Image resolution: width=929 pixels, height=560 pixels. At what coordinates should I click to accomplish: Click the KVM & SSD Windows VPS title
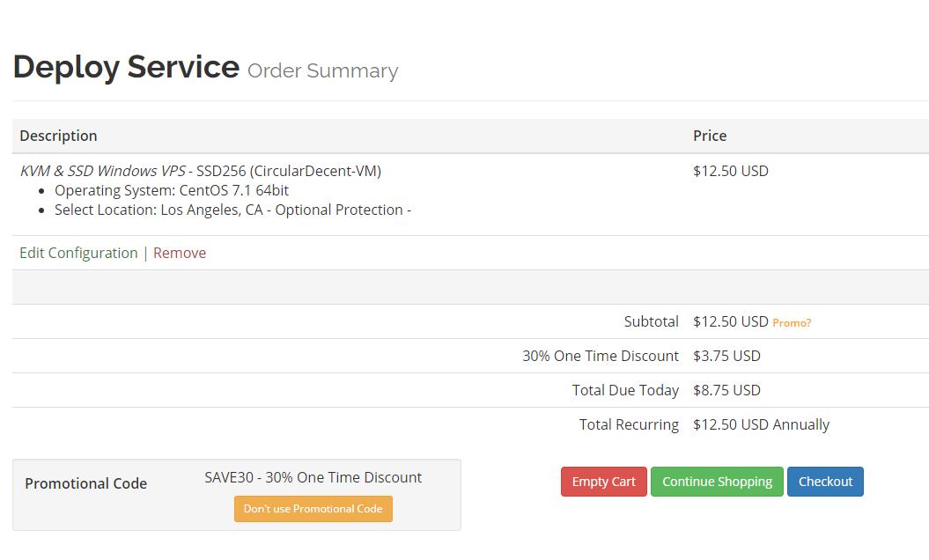pyautogui.click(x=102, y=171)
